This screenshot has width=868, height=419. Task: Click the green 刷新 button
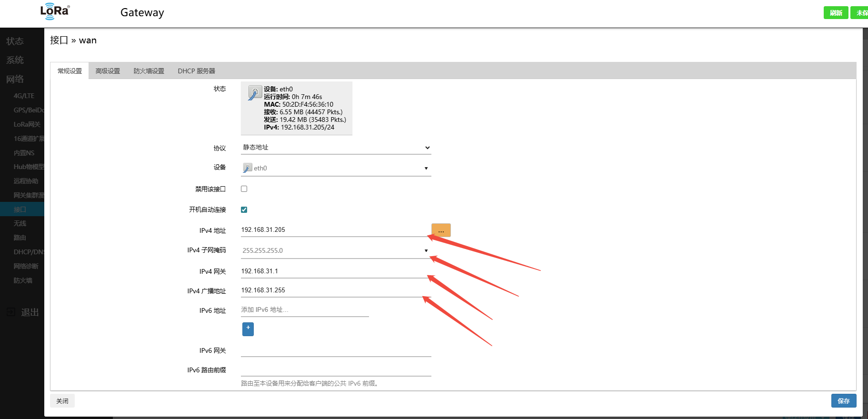tap(836, 13)
